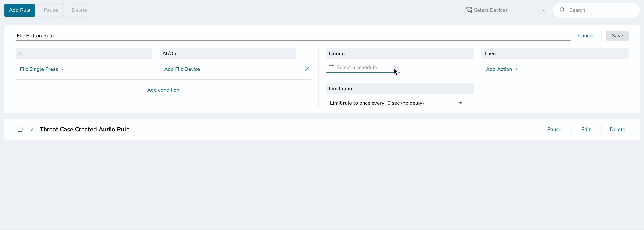Expand the Threat Case Created Audio Rule row
This screenshot has height=230, width=644.
(x=32, y=129)
